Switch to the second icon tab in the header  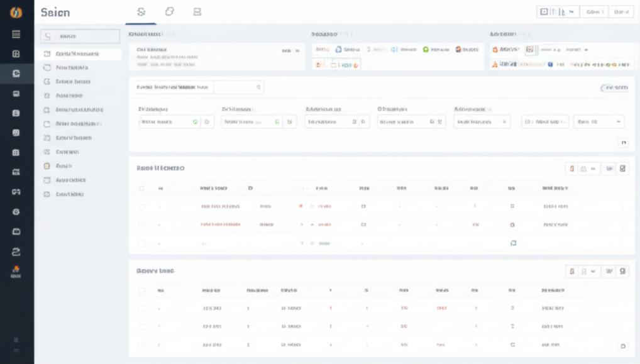coord(169,12)
